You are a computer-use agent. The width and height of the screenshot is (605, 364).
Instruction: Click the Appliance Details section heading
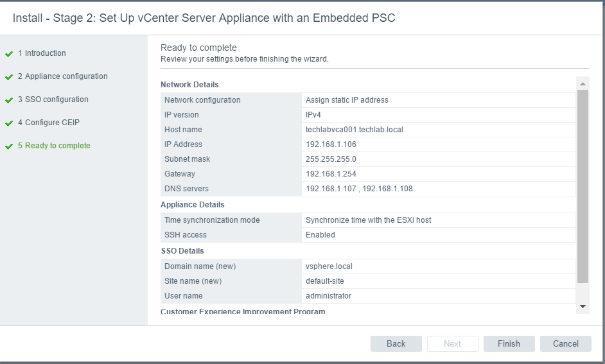192,204
